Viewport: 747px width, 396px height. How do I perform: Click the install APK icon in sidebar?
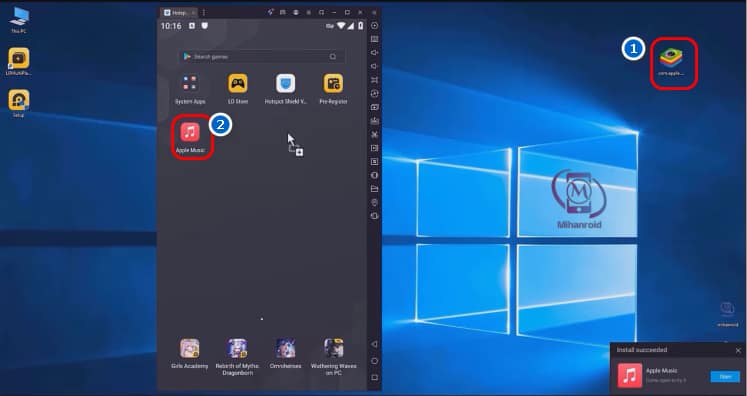tap(374, 121)
